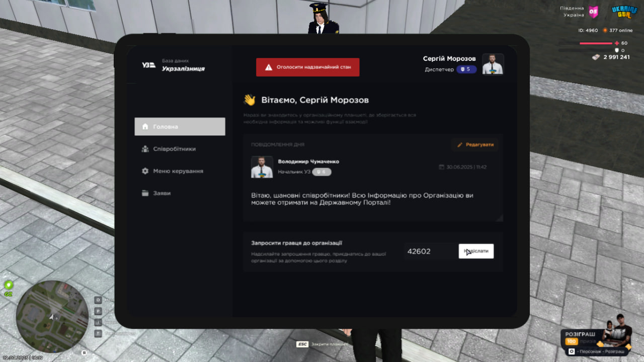This screenshot has width=644, height=362.
Task: Click the white O key icon in giveaway banner
Action: (572, 351)
